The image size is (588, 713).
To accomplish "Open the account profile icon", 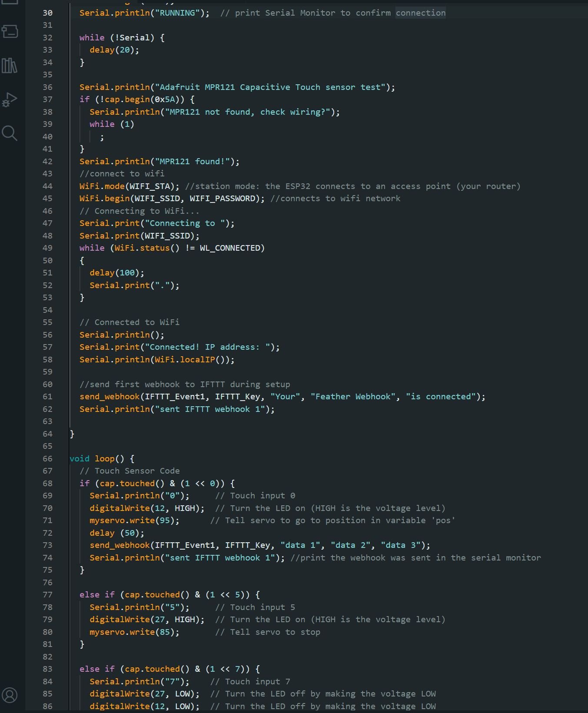I will tap(10, 695).
